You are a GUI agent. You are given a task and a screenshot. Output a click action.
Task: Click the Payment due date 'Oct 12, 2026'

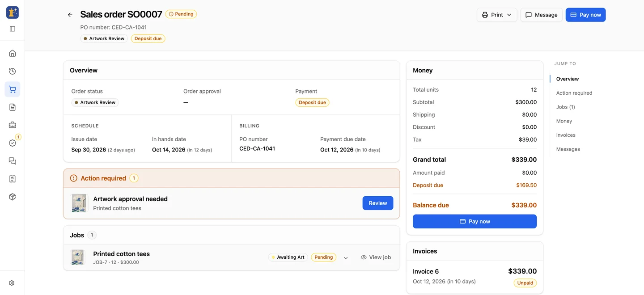[x=337, y=150]
